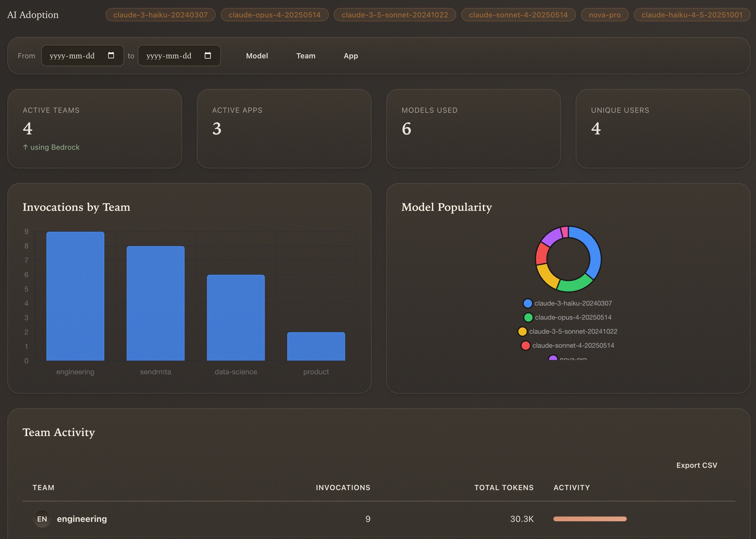Toggle the claude-3-haiku-20240307 filter chip

coord(160,15)
